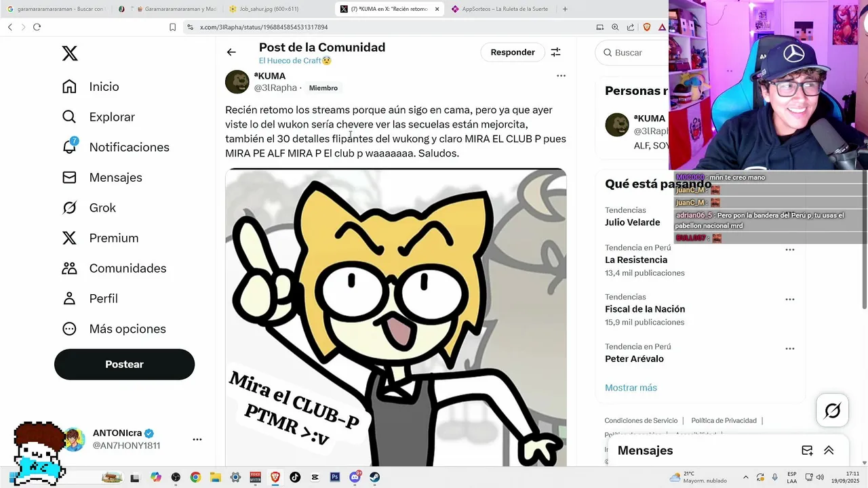Switch to AppSorteos Ruleta tab
Viewport: 868px width, 488px height.
coord(500,9)
